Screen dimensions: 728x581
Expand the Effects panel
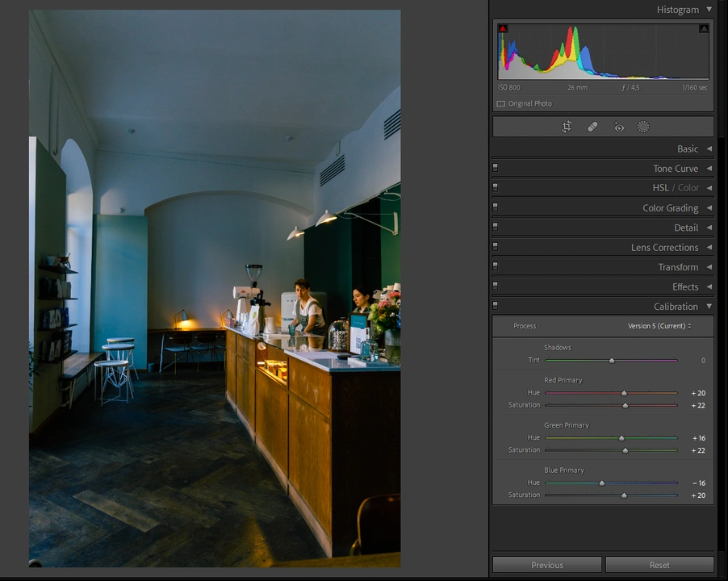click(x=709, y=286)
